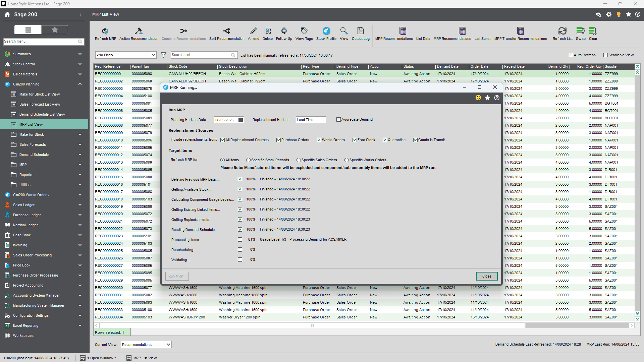Viewport: 644px width, 362px height.
Task: Click the Split Recommendation icon
Action: coord(227,31)
